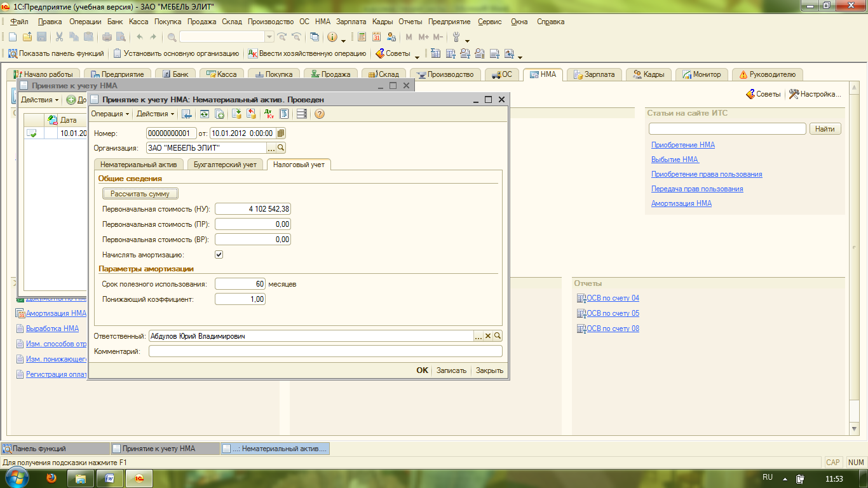Click the Dt/Kt posting result icon
The width and height of the screenshot is (868, 488).
pyautogui.click(x=269, y=114)
